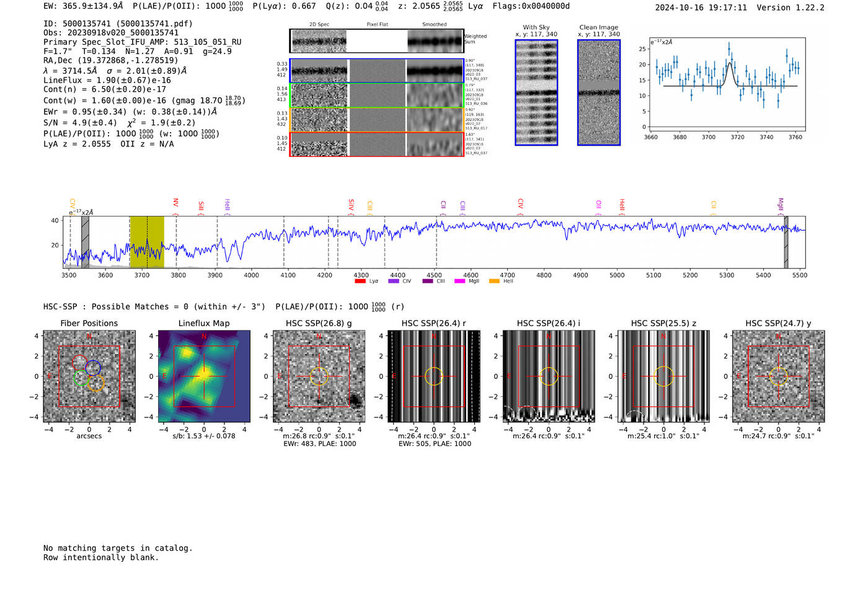Click the Cont(n) = 6.50(±0.20)e-17 line
868x591 pixels.
coord(105,89)
